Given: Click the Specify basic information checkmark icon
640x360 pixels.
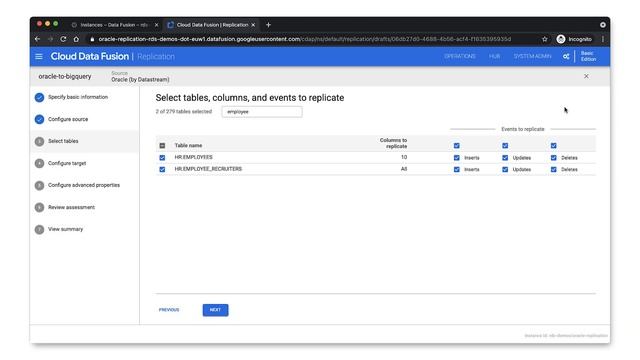Looking at the screenshot, I should point(39,97).
